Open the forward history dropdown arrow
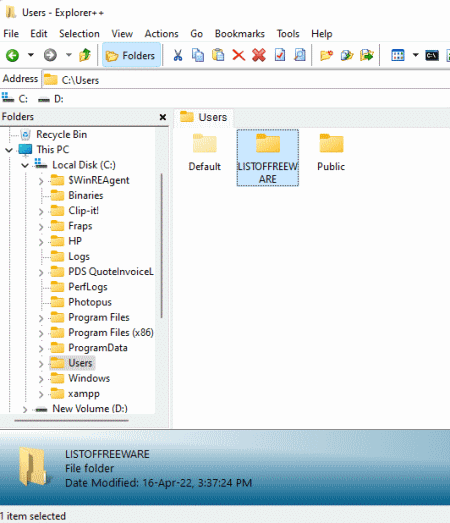 tap(69, 55)
